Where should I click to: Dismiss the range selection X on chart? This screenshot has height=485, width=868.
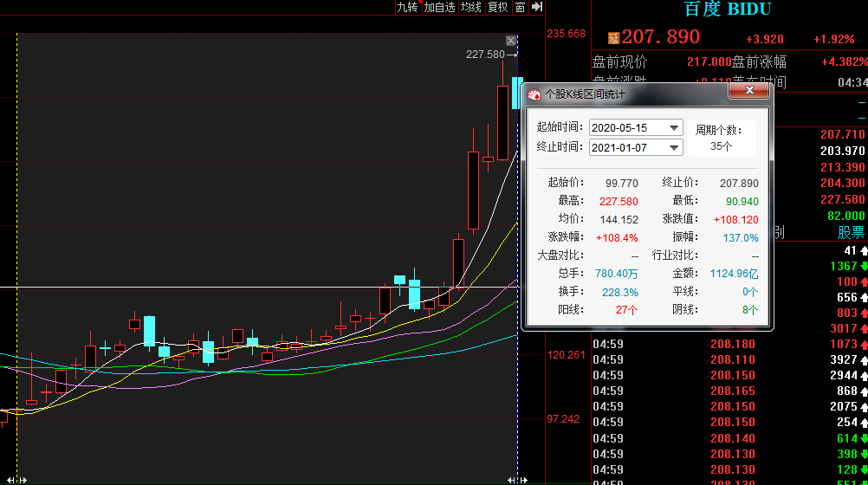(x=511, y=41)
